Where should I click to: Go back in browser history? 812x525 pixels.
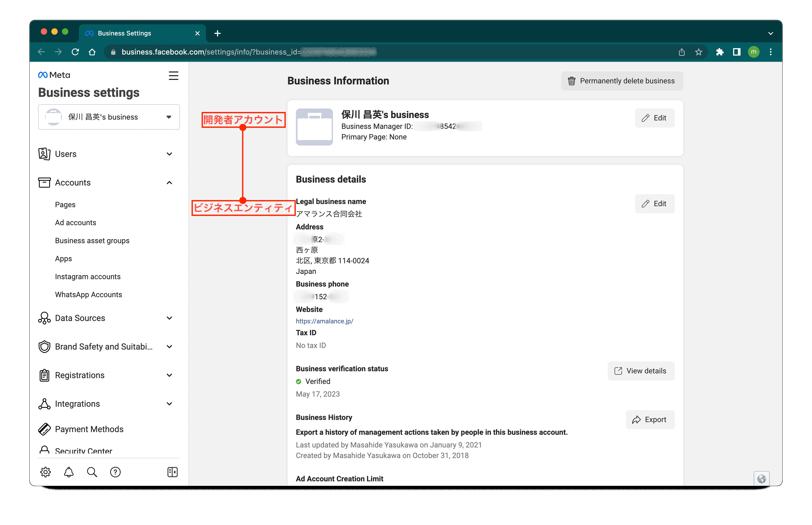[x=41, y=52]
